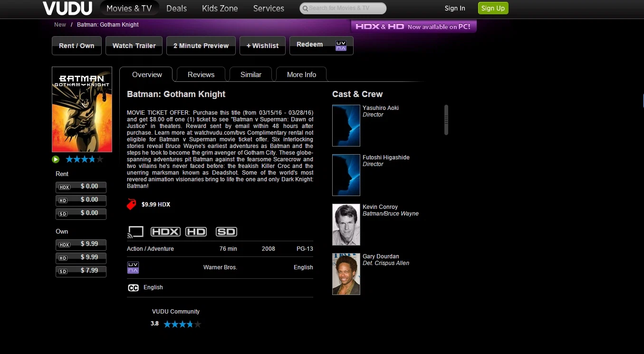Image resolution: width=644 pixels, height=354 pixels.
Task: Click the Watch Trailer button
Action: (134, 46)
